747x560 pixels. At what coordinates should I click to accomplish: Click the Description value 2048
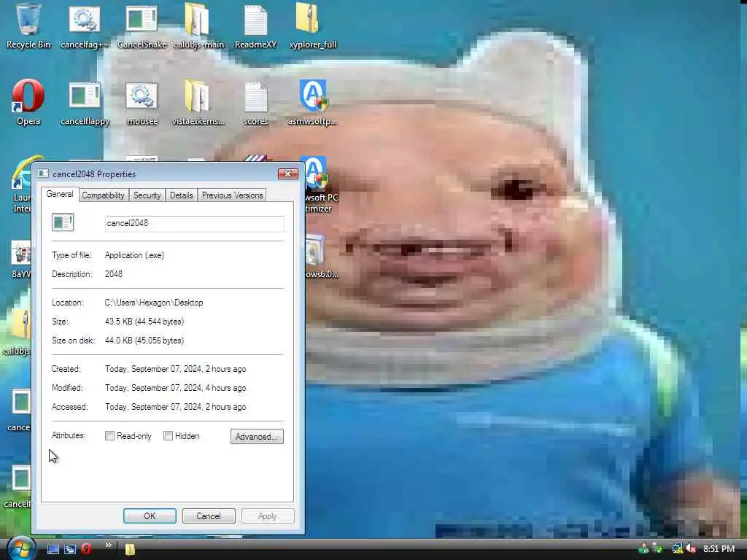pyautogui.click(x=113, y=274)
